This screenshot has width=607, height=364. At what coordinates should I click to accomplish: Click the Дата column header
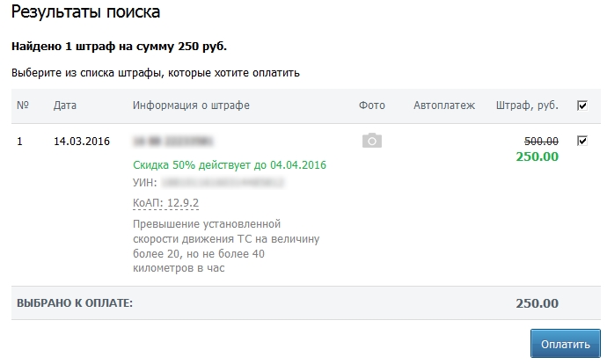[x=65, y=106]
